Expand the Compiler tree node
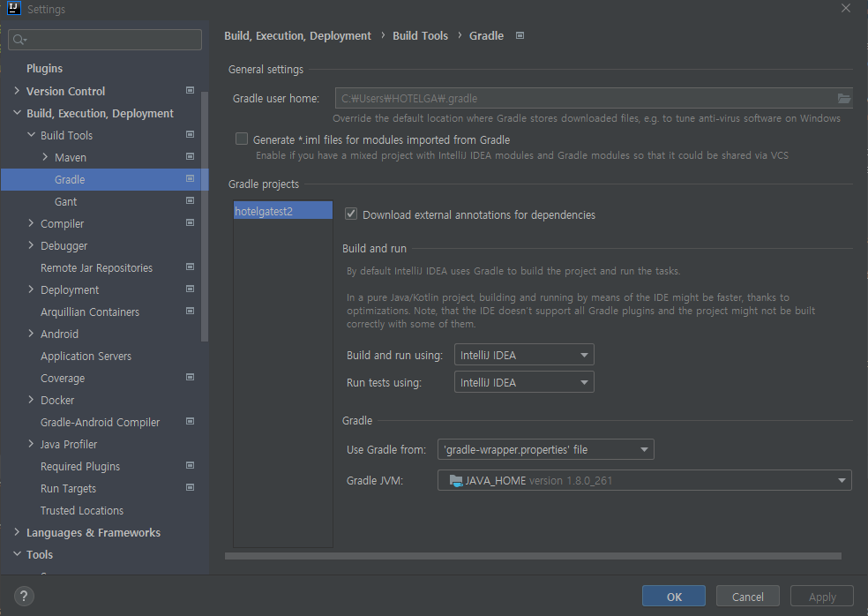 [x=31, y=222]
